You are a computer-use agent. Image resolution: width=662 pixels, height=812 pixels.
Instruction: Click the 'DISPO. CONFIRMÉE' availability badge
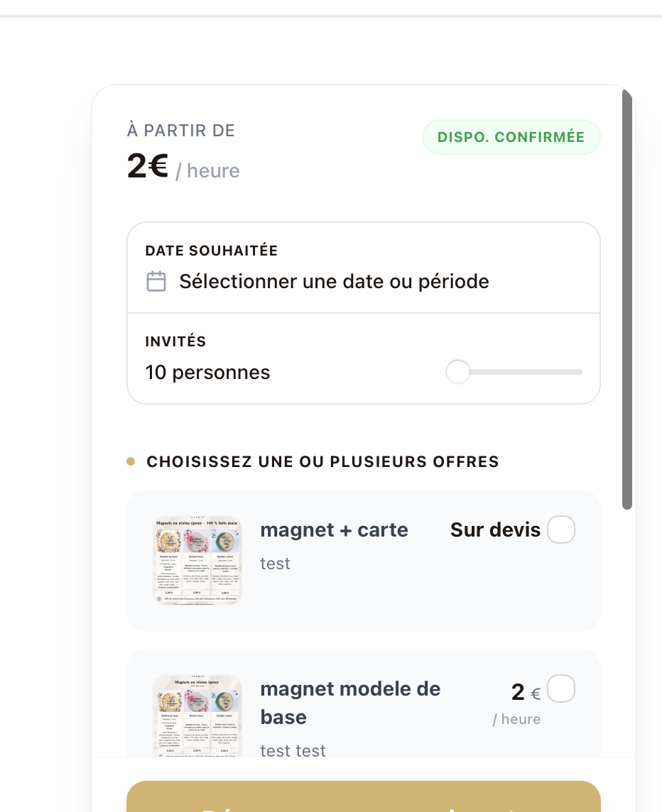click(511, 137)
